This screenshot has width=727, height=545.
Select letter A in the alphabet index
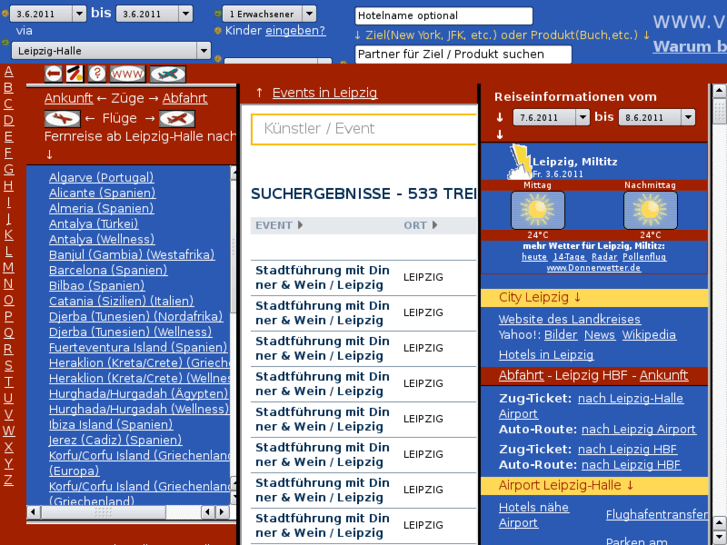tap(8, 71)
